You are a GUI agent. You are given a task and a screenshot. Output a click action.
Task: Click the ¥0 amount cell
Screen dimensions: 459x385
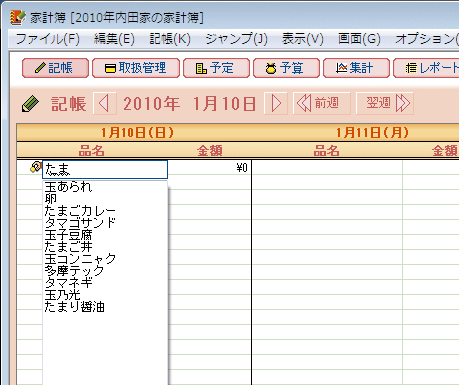tap(210, 168)
